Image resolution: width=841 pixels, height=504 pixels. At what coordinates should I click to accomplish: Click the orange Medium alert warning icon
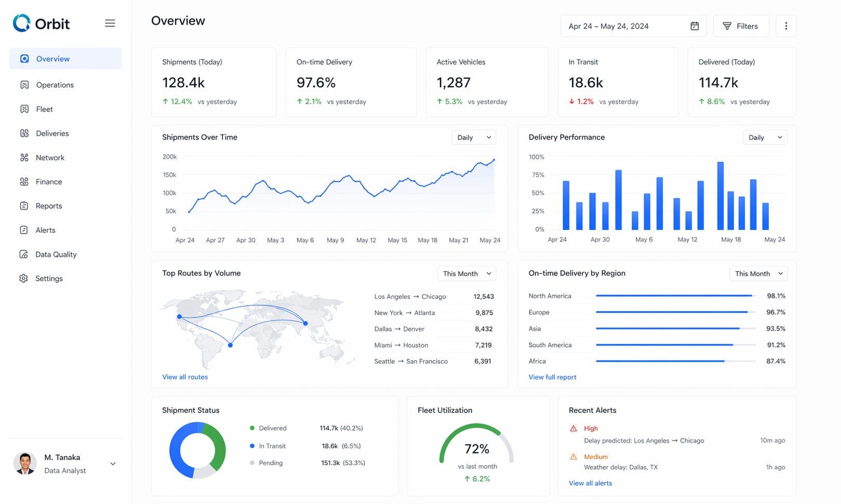(x=574, y=457)
